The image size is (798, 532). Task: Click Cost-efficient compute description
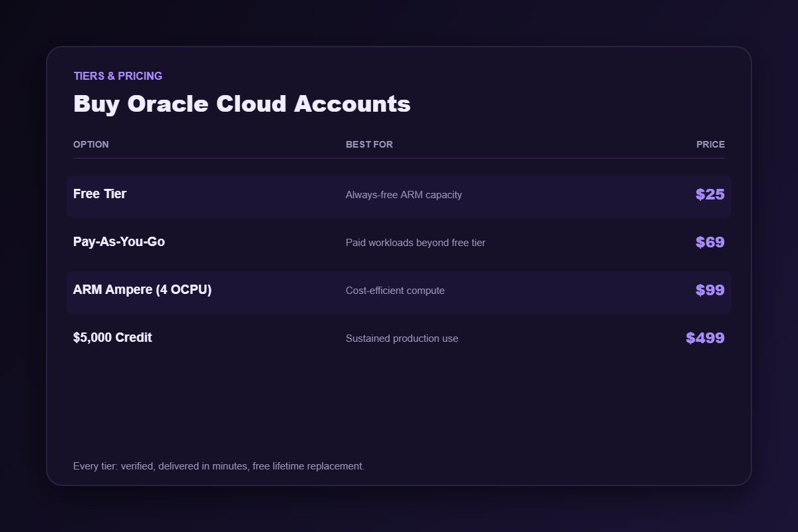[395, 291]
